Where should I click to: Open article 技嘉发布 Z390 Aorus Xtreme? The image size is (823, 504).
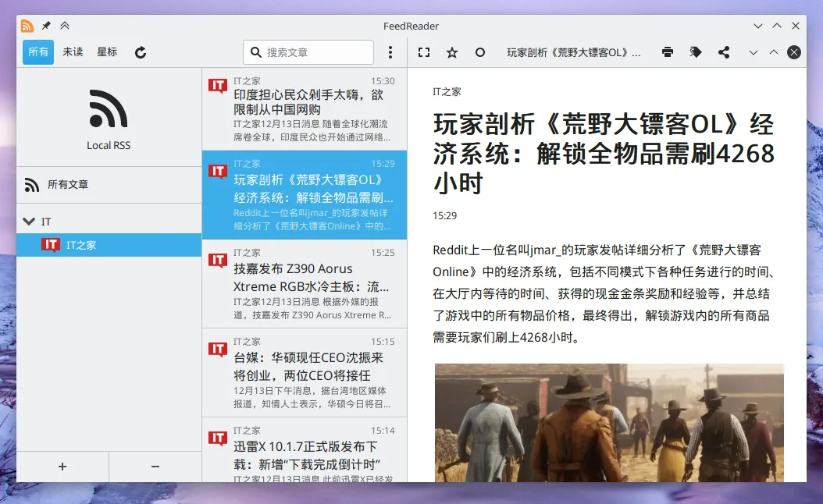point(305,284)
